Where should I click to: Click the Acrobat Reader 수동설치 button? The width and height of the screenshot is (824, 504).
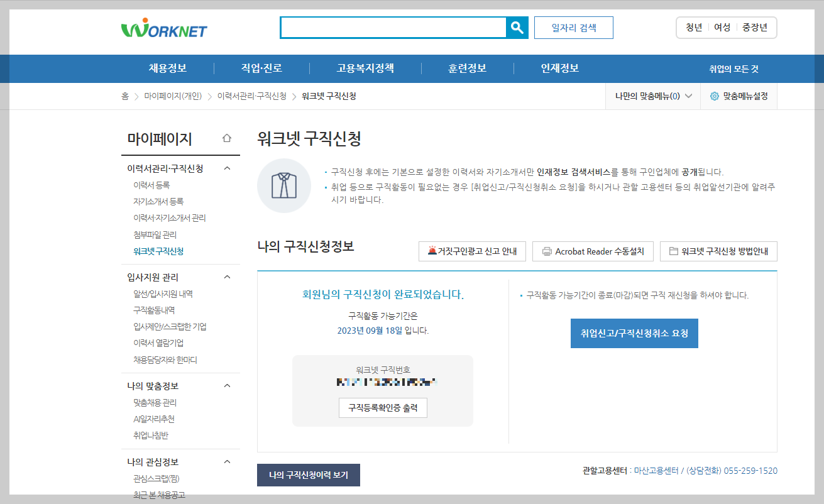point(593,251)
